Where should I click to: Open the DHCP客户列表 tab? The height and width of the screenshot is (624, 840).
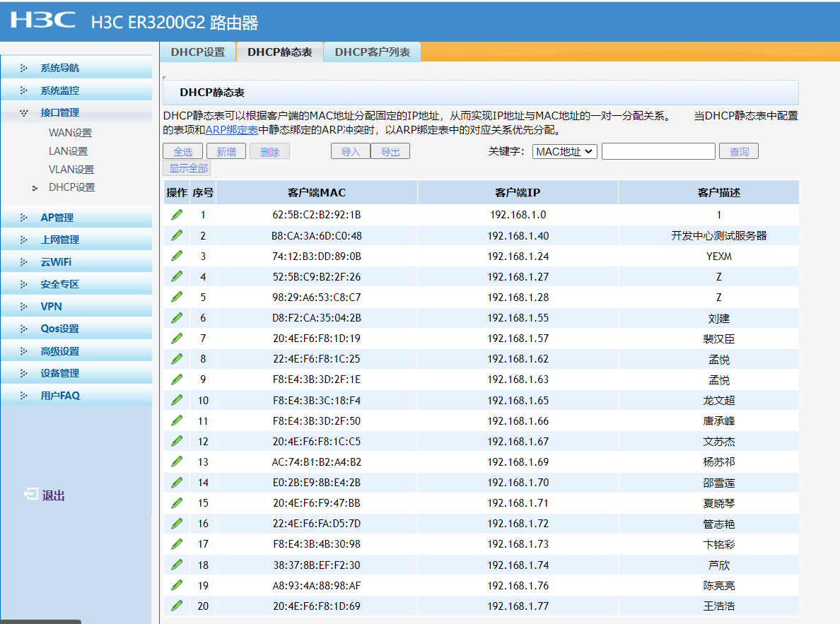tap(372, 52)
